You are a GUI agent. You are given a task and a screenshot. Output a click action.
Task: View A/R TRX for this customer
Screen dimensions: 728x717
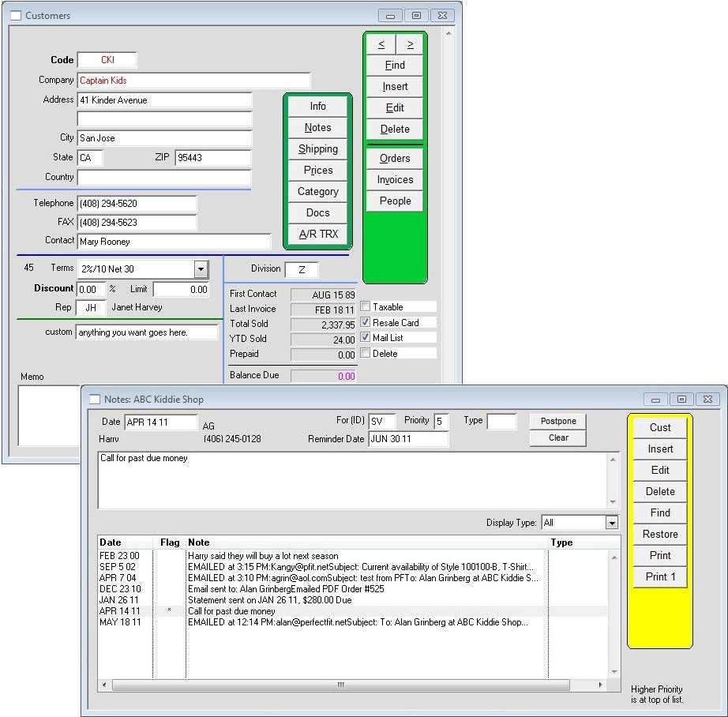coord(317,234)
